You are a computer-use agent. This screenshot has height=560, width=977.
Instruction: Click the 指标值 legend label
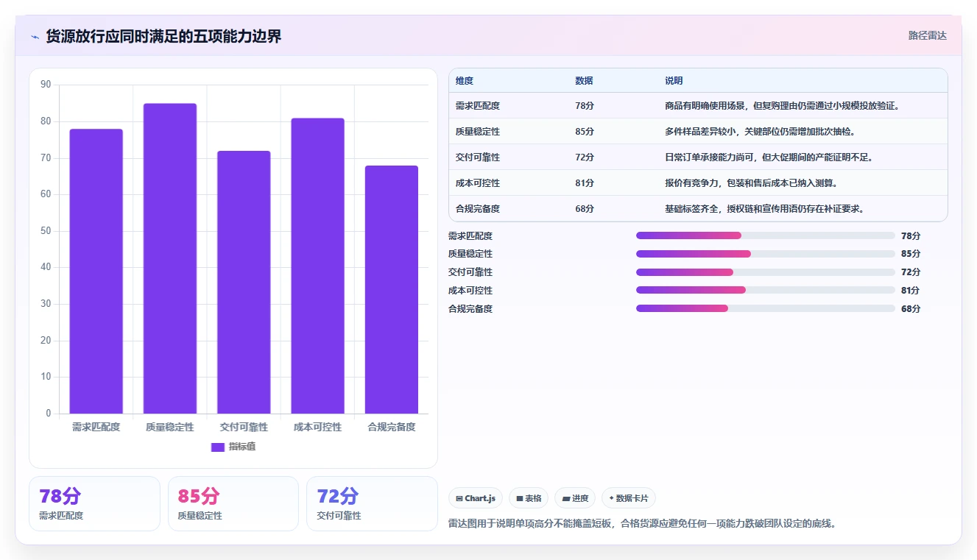coord(242,447)
